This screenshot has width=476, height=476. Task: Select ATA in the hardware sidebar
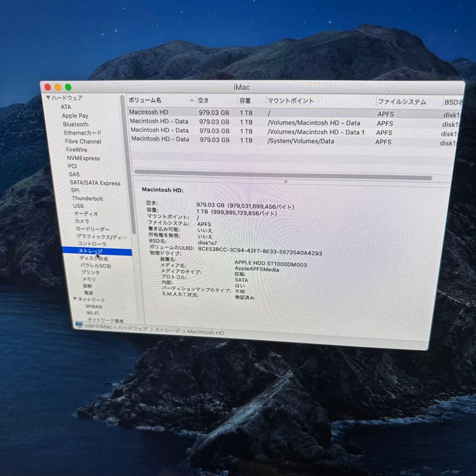pos(67,107)
